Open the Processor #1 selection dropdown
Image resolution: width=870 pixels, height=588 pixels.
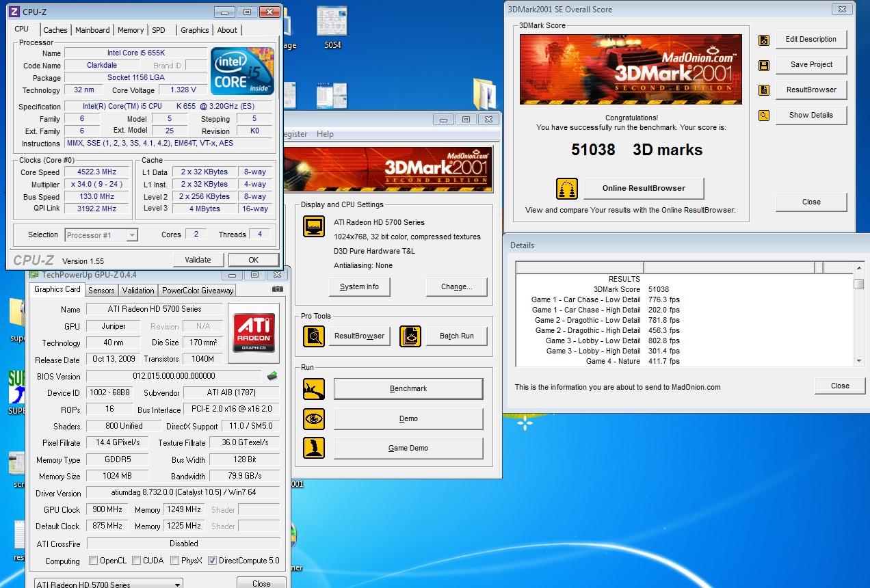101,235
